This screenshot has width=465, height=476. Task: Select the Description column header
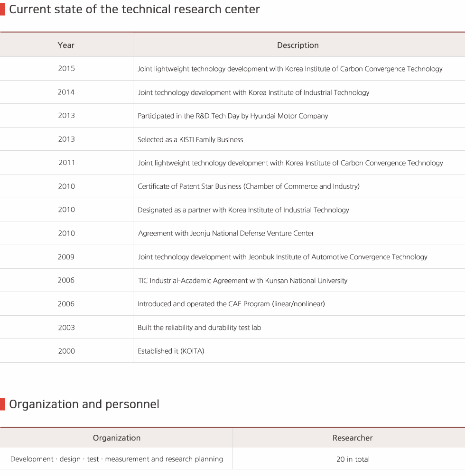(x=299, y=45)
